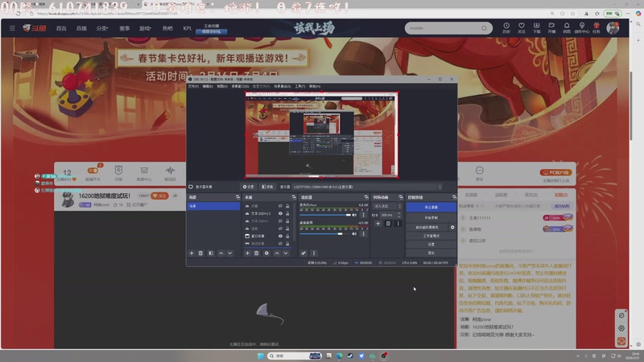Mute the desktop audio speaker icon
Viewport: 644px width, 362px height.
point(354,234)
